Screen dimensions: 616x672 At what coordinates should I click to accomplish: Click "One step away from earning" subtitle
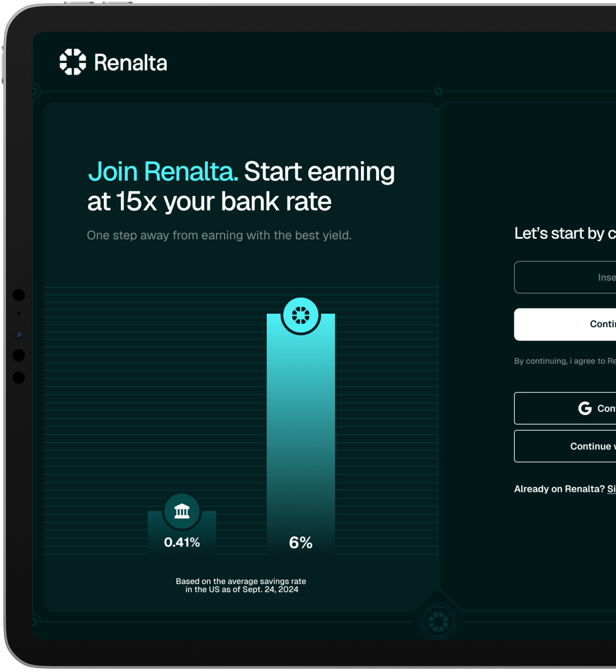point(219,235)
